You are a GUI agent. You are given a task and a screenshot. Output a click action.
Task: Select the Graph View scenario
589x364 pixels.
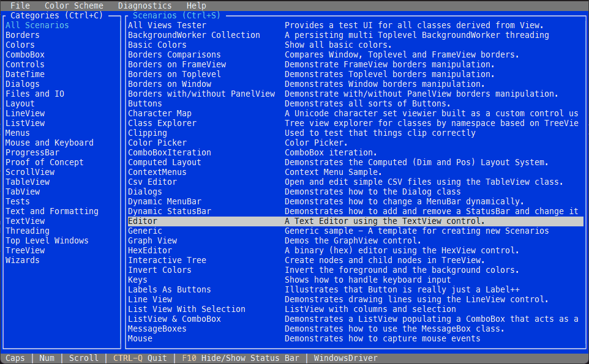click(x=152, y=240)
